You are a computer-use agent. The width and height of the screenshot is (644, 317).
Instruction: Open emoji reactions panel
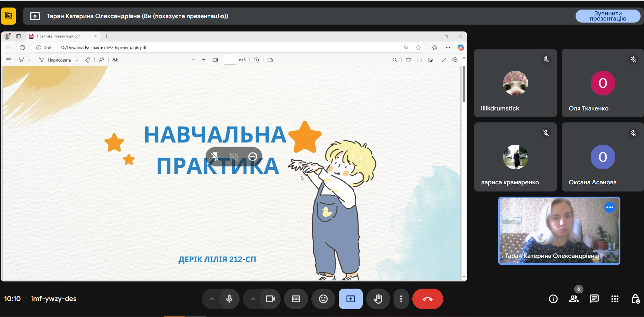323,299
